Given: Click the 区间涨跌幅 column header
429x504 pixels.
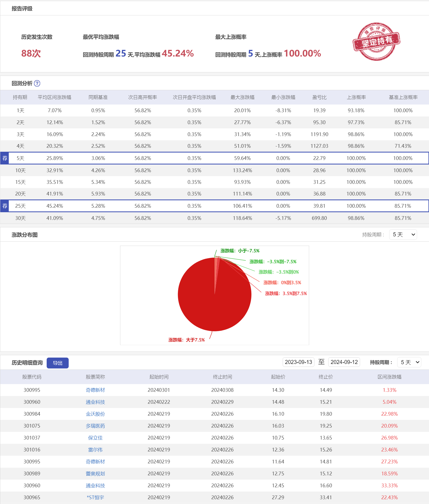Looking at the screenshot, I should [x=389, y=377].
